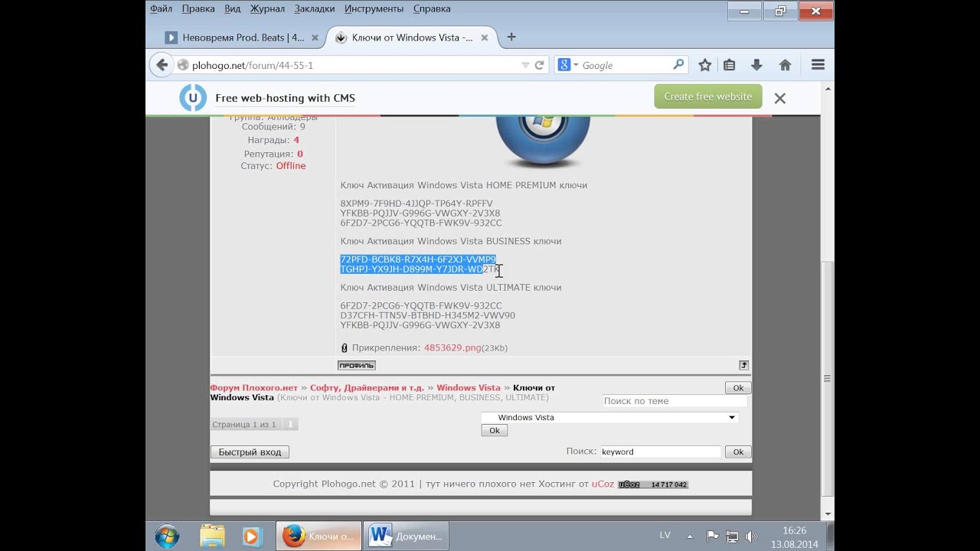Click the Action Center flag icon
This screenshot has height=551, width=980.
click(712, 536)
